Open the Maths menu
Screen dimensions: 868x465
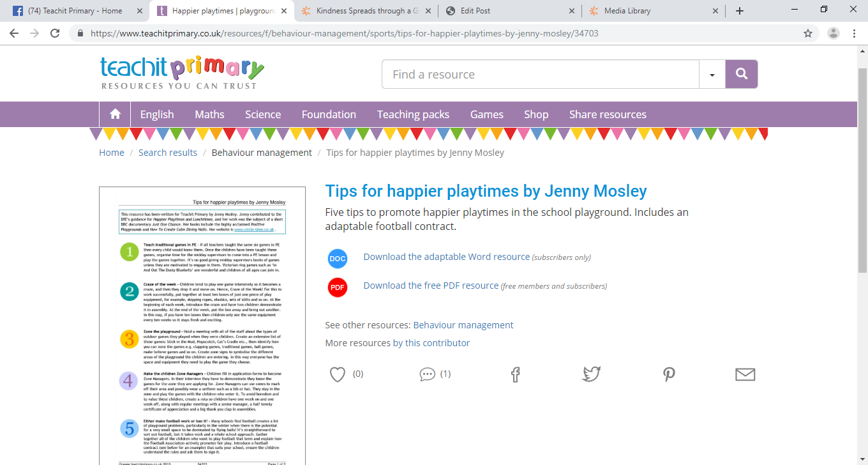(209, 114)
